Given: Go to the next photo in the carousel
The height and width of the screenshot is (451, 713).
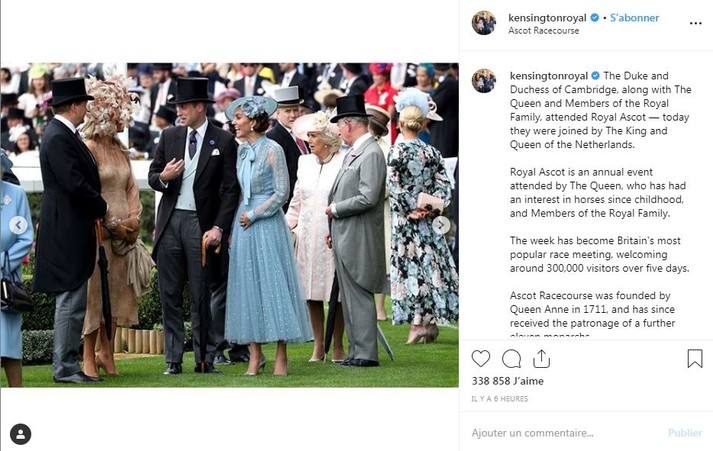Looking at the screenshot, I should [x=441, y=225].
